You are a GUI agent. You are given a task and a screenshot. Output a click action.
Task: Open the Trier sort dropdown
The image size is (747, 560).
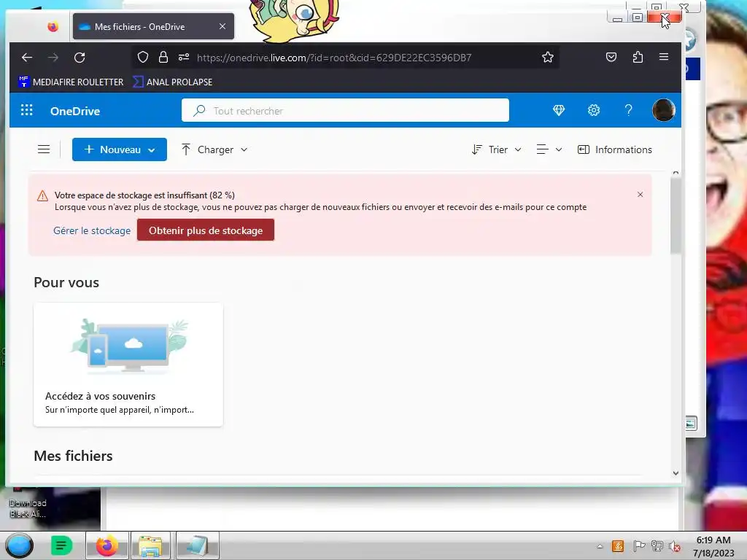coord(496,149)
